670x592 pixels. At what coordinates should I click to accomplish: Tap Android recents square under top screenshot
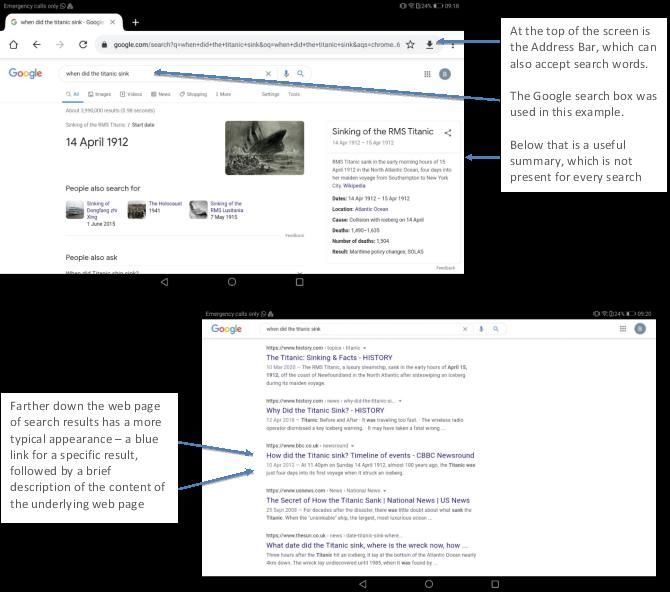[300, 282]
